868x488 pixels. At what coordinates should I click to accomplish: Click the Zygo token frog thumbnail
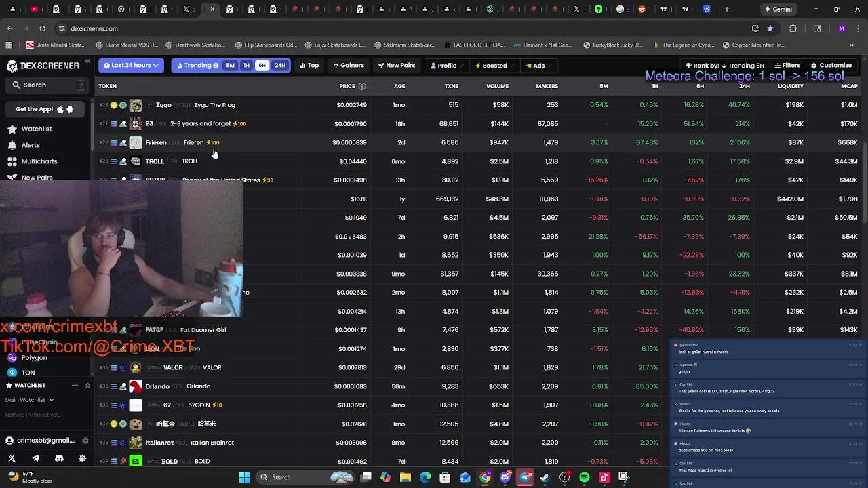pyautogui.click(x=136, y=105)
